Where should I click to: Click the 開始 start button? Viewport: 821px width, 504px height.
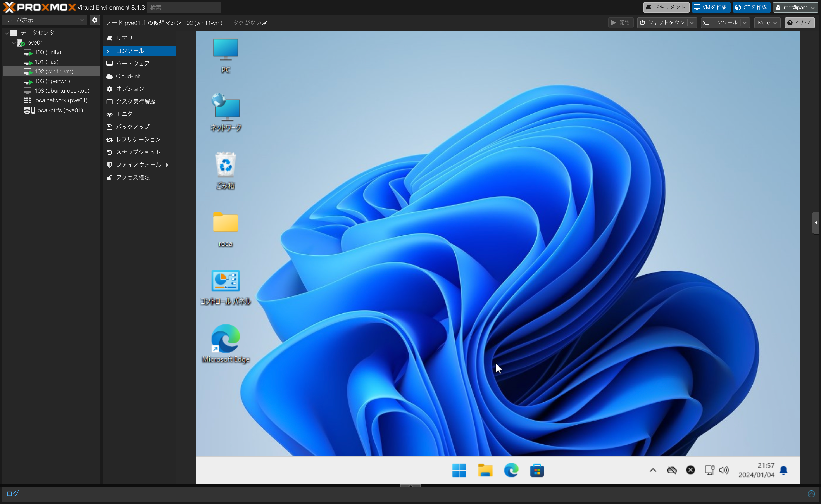click(x=620, y=23)
